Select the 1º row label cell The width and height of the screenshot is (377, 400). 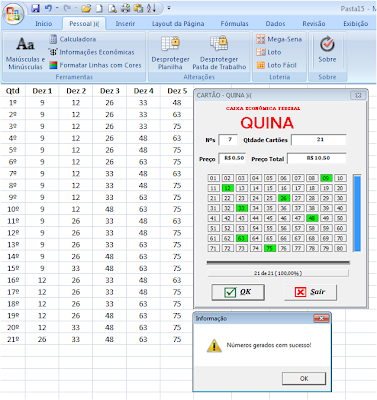(x=13, y=103)
